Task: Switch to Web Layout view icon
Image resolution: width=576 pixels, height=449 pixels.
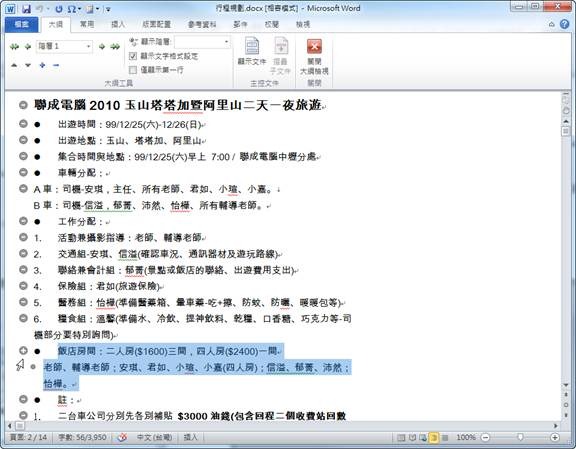Action: pos(423,437)
